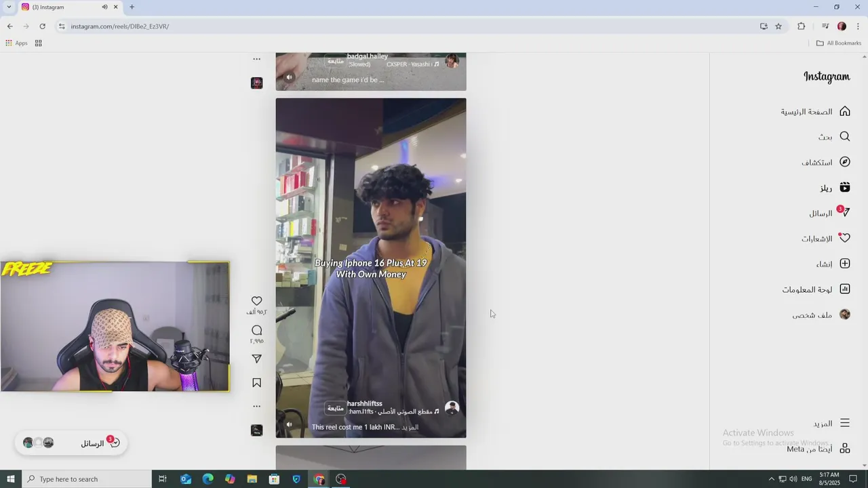Open File Explorer from the taskbar

pyautogui.click(x=252, y=479)
